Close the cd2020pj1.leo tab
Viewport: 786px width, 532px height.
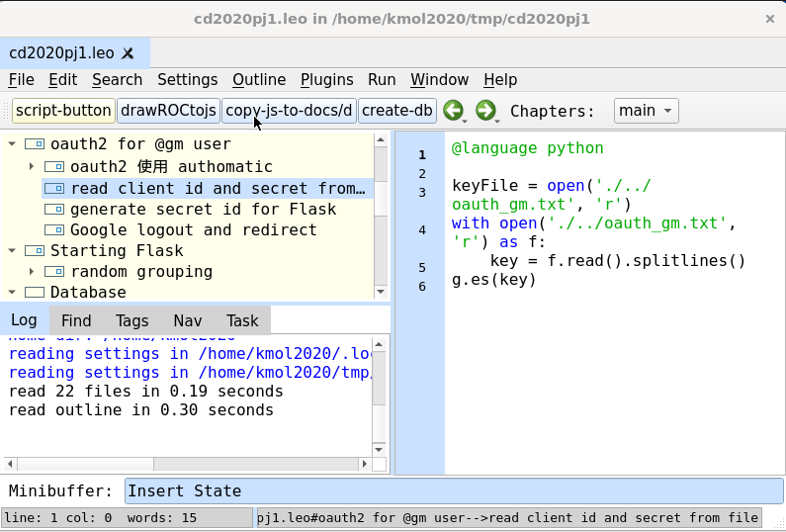pyautogui.click(x=128, y=53)
